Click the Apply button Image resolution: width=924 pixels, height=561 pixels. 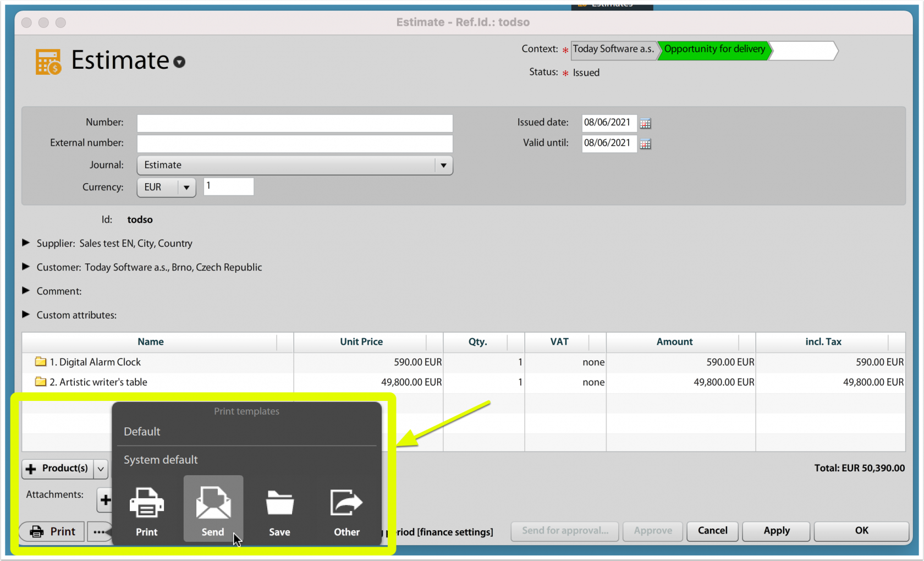(776, 531)
